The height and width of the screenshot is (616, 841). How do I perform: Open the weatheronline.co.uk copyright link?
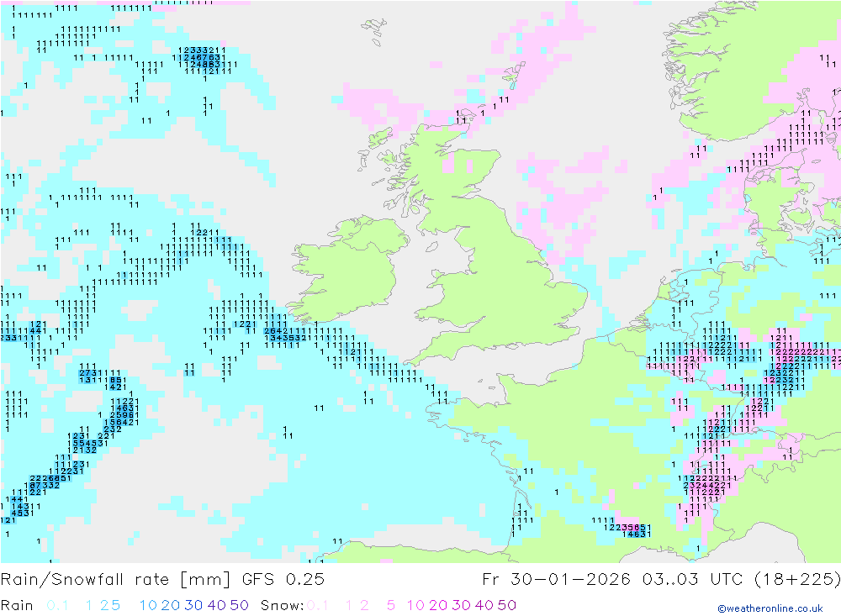pos(770,608)
